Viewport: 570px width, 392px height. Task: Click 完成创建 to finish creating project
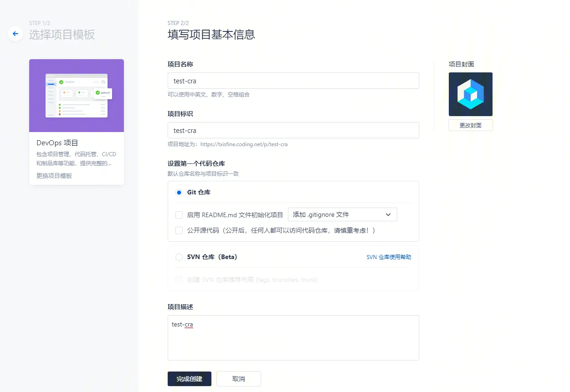(189, 379)
